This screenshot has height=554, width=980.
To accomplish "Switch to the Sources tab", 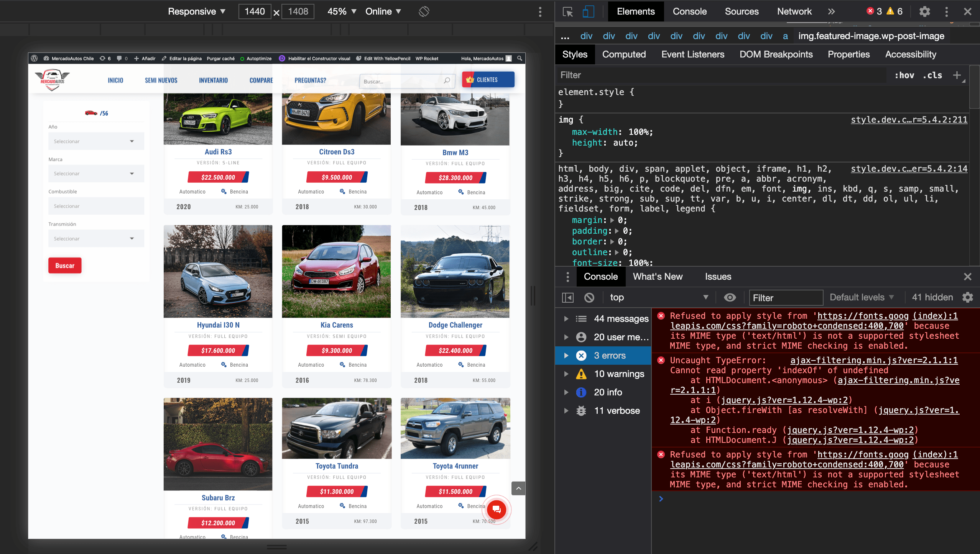I will [742, 11].
